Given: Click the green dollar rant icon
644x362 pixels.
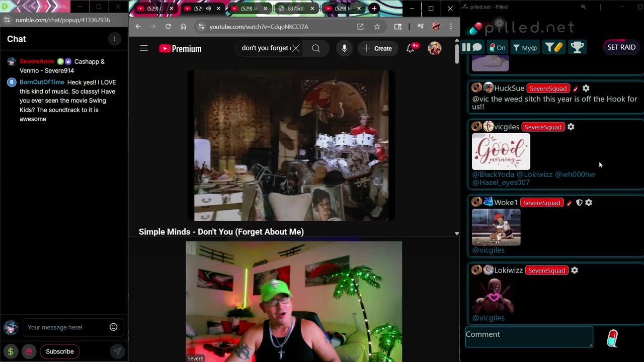Looking at the screenshot, I should (11, 351).
